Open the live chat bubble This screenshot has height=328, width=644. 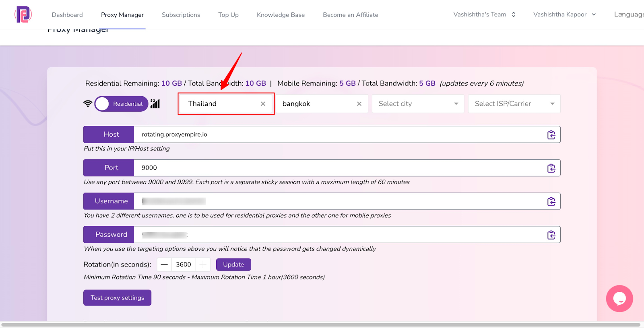click(619, 298)
